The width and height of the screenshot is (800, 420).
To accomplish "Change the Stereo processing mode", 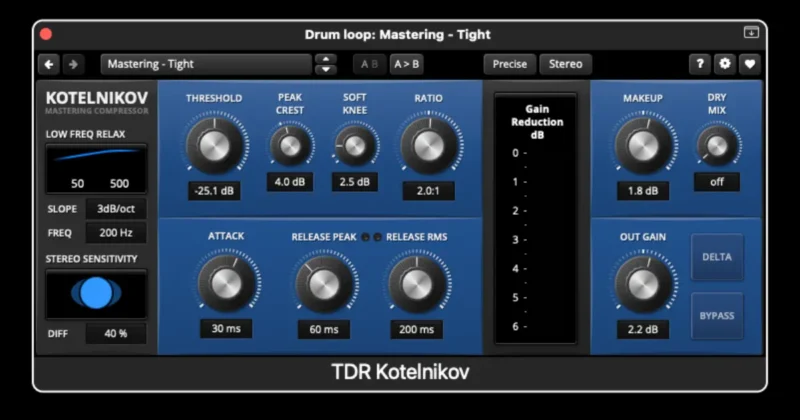I will pos(565,64).
